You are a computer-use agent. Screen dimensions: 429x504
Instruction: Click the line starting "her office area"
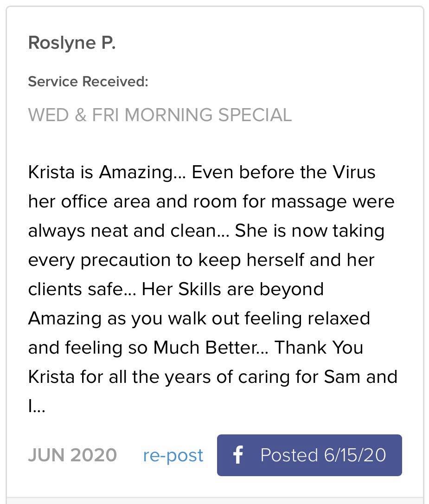[x=211, y=202]
